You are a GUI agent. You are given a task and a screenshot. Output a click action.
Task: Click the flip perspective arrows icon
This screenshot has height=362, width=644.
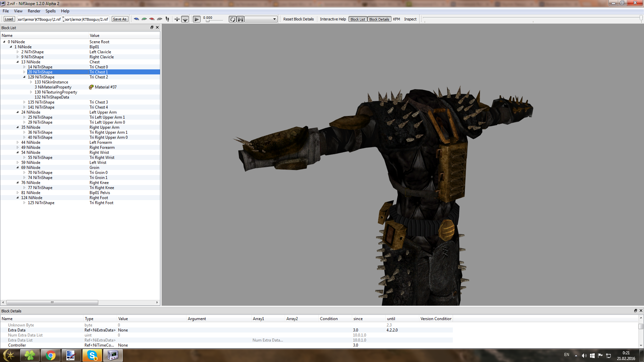(177, 19)
